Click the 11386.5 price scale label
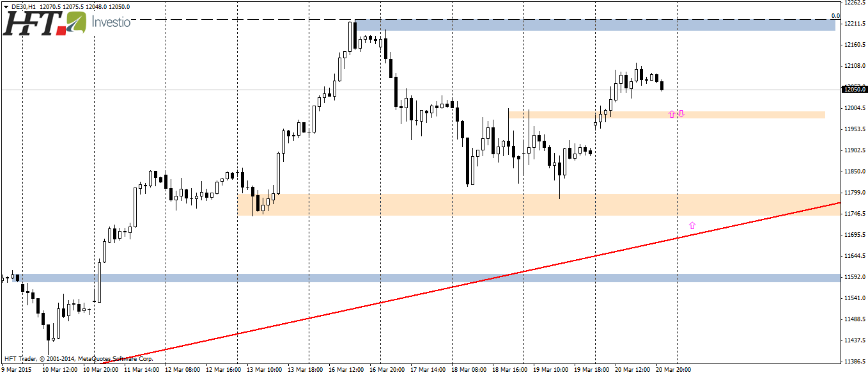Viewport: 868px width, 375px height. click(855, 362)
